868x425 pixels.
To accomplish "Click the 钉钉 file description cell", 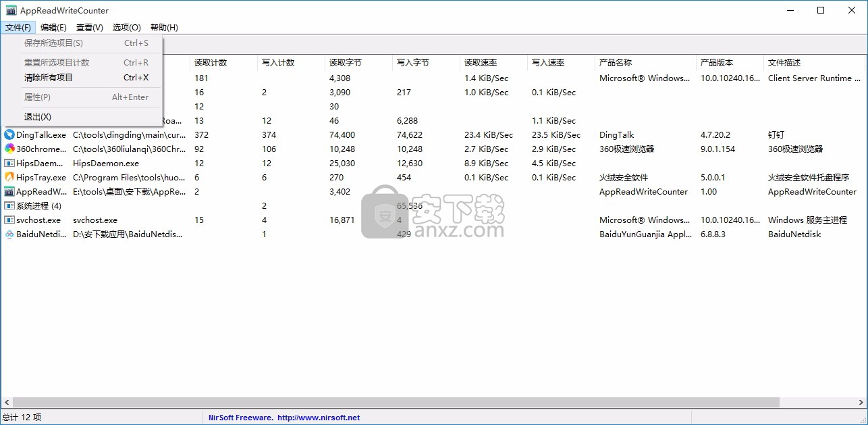I will point(776,135).
